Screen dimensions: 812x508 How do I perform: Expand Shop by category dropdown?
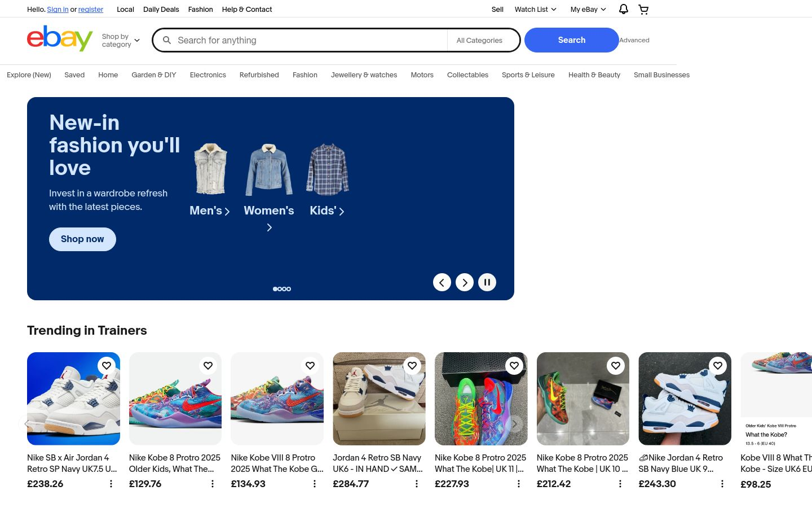(121, 41)
